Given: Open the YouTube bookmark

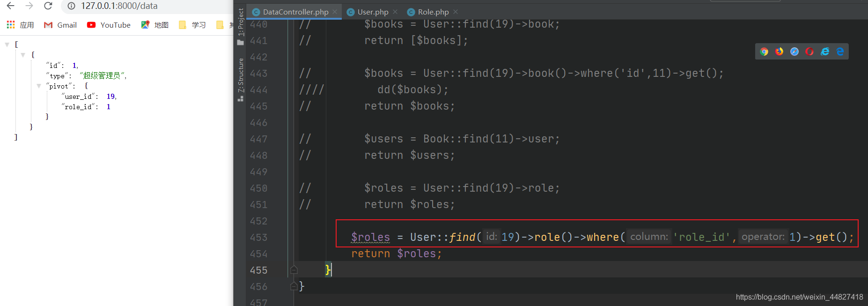Looking at the screenshot, I should tap(109, 25).
